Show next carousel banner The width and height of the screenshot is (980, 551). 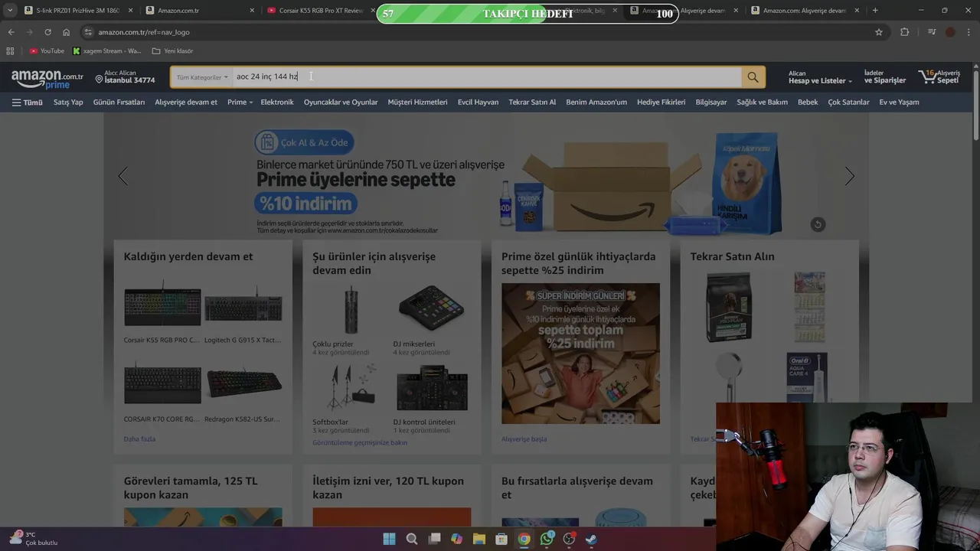(849, 177)
